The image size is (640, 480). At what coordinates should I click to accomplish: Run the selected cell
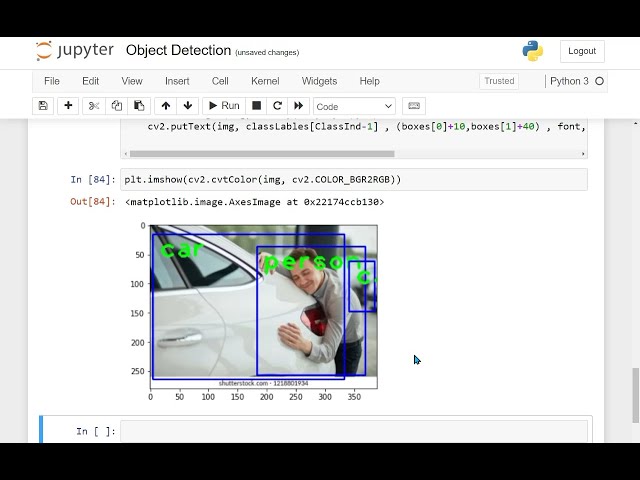[x=224, y=106]
